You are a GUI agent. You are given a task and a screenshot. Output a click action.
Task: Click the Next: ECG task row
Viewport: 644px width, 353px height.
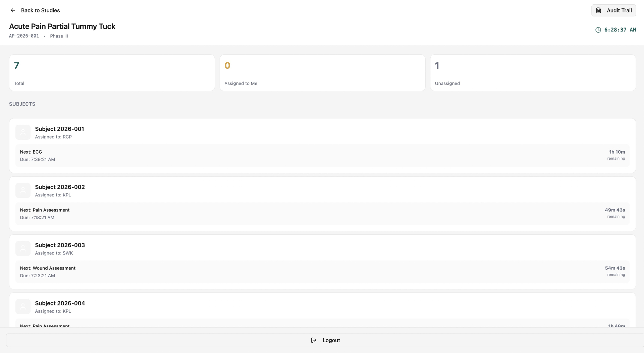(x=322, y=156)
